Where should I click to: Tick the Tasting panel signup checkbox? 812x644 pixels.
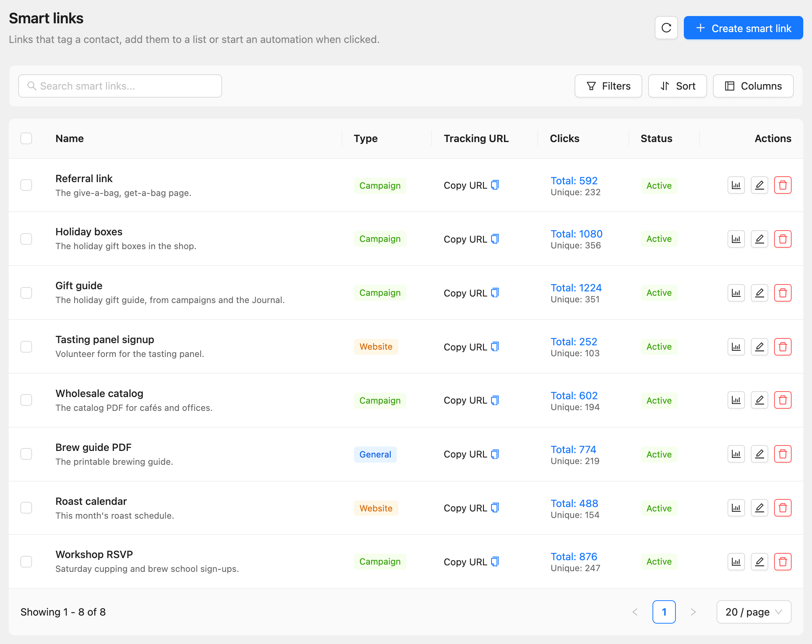26,347
